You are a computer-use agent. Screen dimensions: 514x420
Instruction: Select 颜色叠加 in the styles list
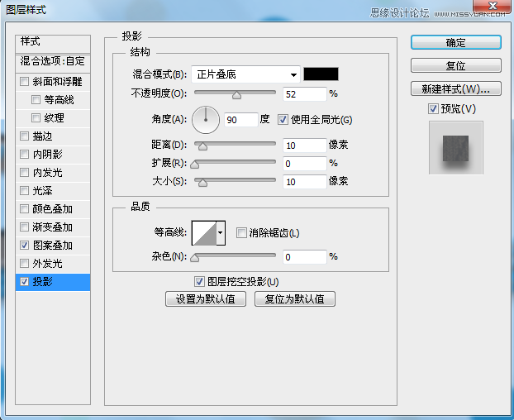point(53,209)
